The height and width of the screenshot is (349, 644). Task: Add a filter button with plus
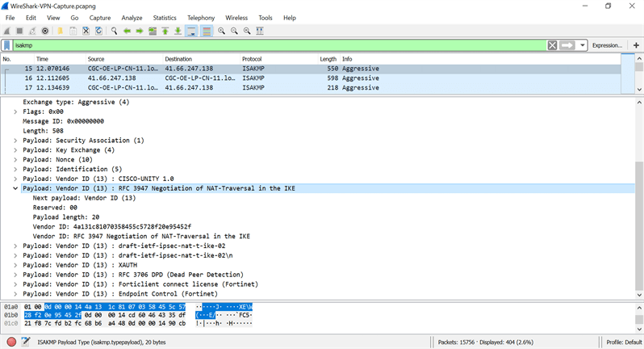pos(636,45)
